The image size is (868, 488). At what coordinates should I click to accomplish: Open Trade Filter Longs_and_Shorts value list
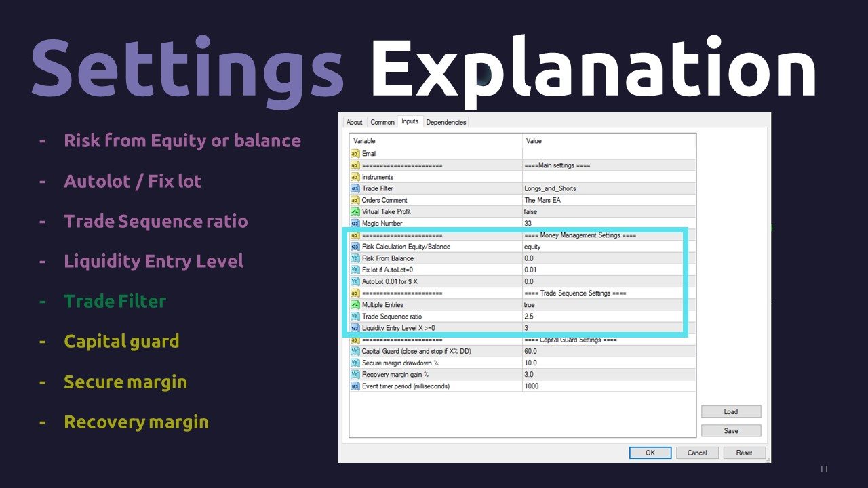pos(609,188)
